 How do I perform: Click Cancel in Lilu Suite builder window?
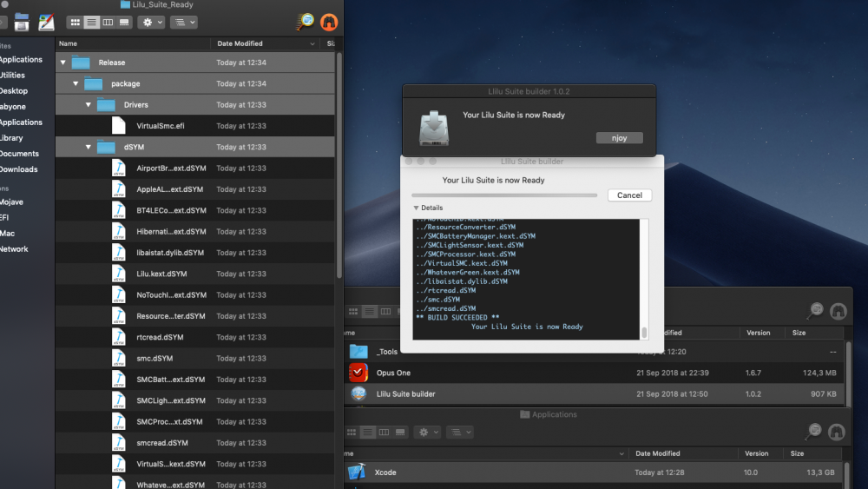[629, 195]
